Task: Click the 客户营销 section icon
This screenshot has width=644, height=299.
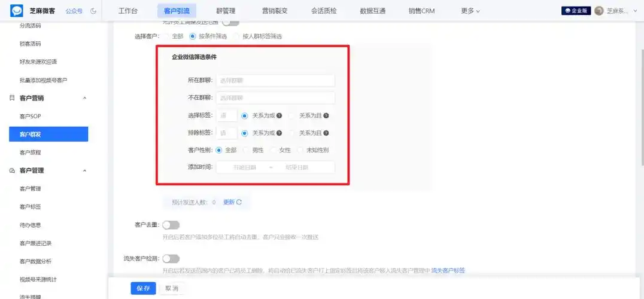Action: tap(12, 98)
